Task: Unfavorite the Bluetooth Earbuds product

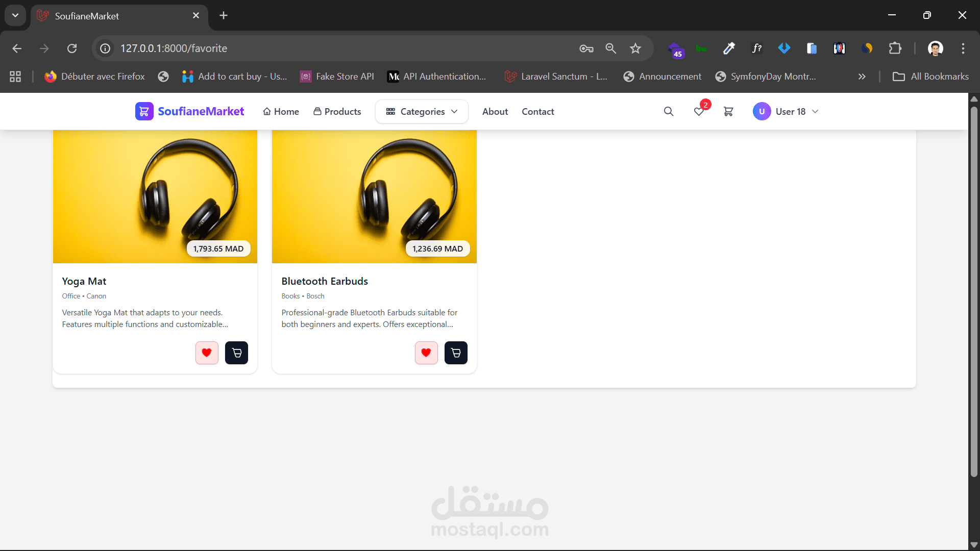Action: click(x=426, y=353)
